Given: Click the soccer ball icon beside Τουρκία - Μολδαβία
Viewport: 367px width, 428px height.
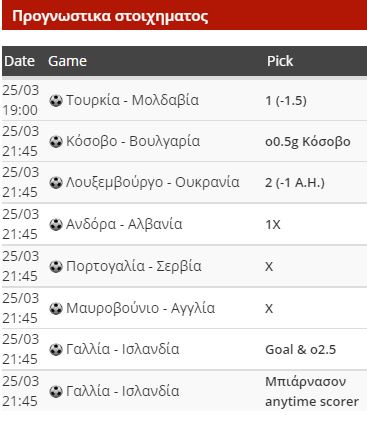Looking at the screenshot, I should click(56, 100).
